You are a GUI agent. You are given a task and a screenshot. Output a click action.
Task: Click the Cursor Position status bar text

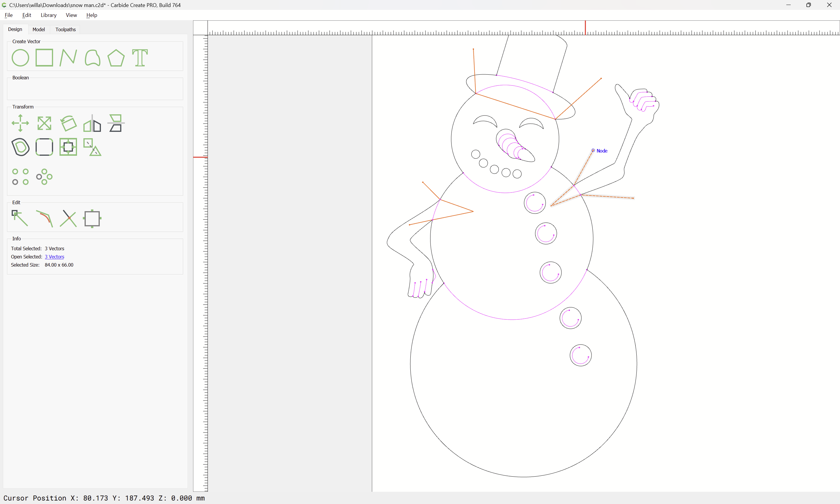click(x=104, y=498)
